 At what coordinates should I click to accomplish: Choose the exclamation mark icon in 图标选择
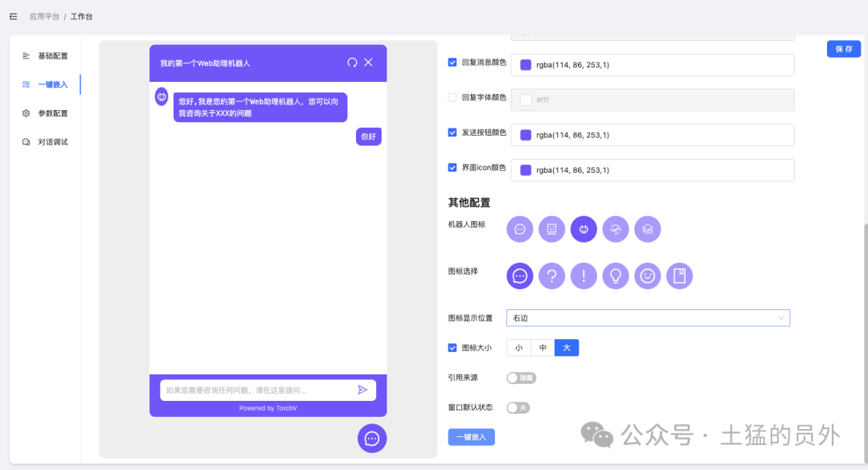[x=583, y=276]
